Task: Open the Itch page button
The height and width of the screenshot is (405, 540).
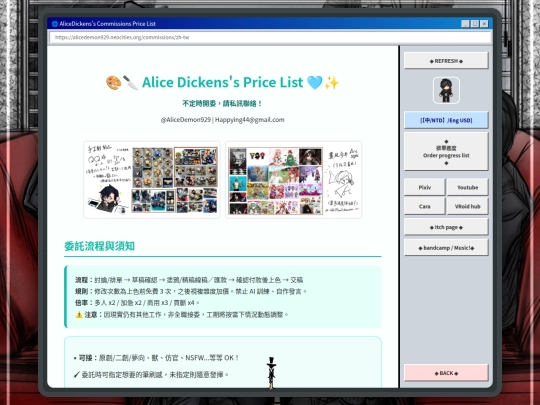Action: tap(446, 227)
